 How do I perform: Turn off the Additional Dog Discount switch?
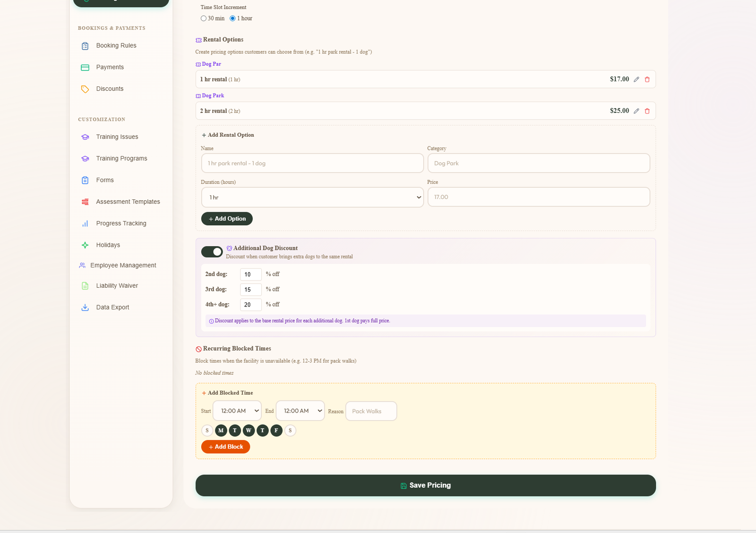coord(212,252)
